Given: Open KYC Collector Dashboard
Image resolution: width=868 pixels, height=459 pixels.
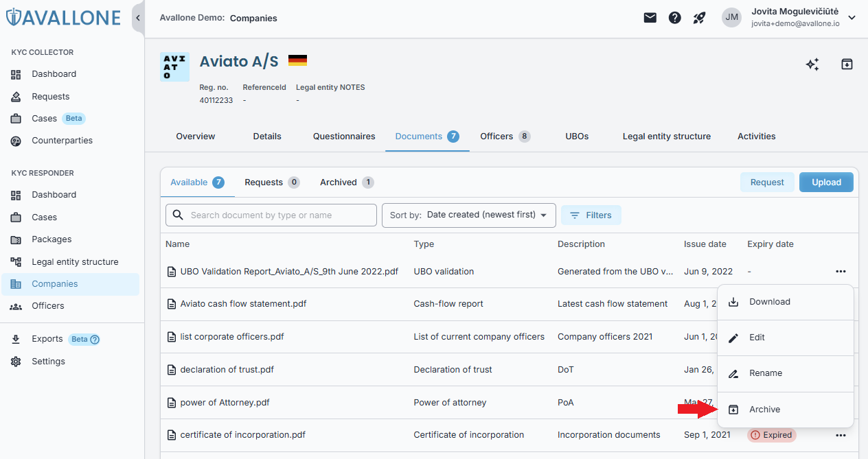Looking at the screenshot, I should point(54,74).
